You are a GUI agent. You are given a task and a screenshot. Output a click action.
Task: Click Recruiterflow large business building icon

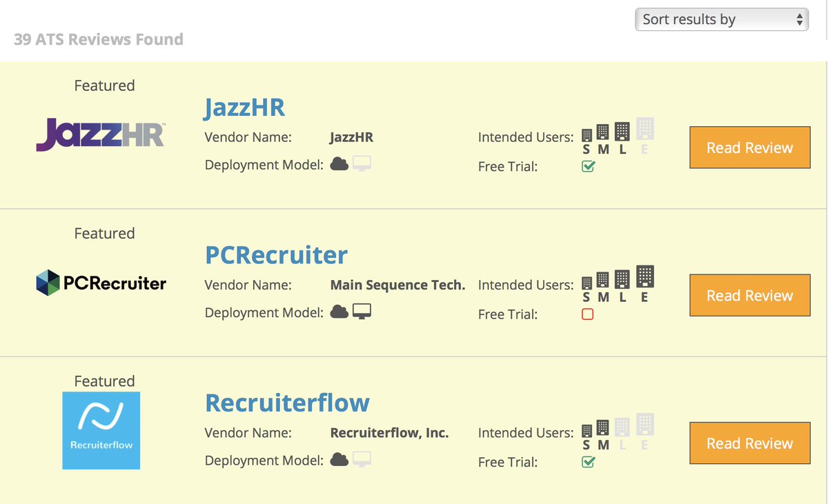(622, 427)
